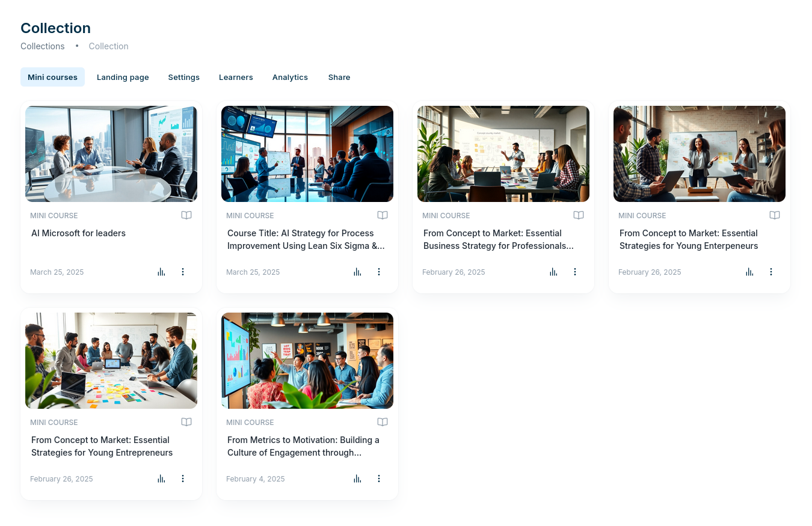
Task: Expand more options on From Metrics to Motivation card
Action: 379,479
